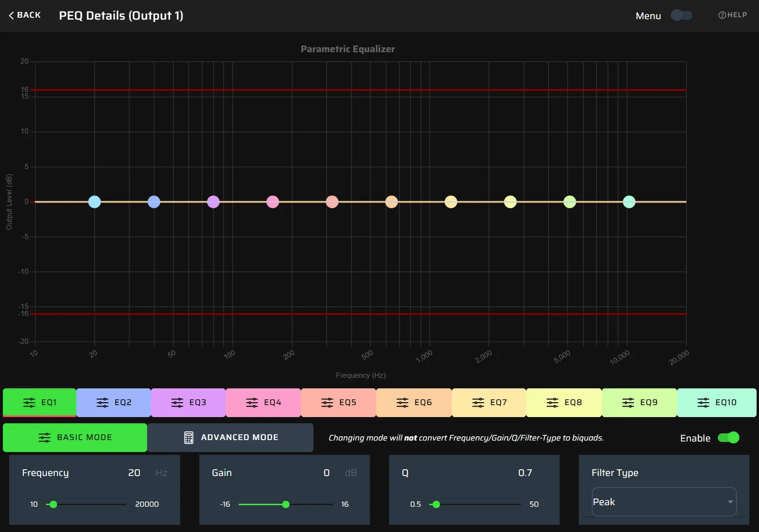The width and height of the screenshot is (759, 532).
Task: Click the Gain slider handle
Action: tap(286, 504)
